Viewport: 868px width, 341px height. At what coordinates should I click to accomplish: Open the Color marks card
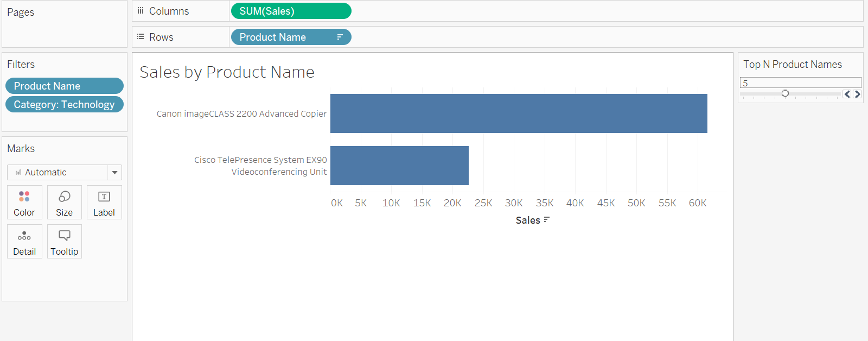(24, 202)
